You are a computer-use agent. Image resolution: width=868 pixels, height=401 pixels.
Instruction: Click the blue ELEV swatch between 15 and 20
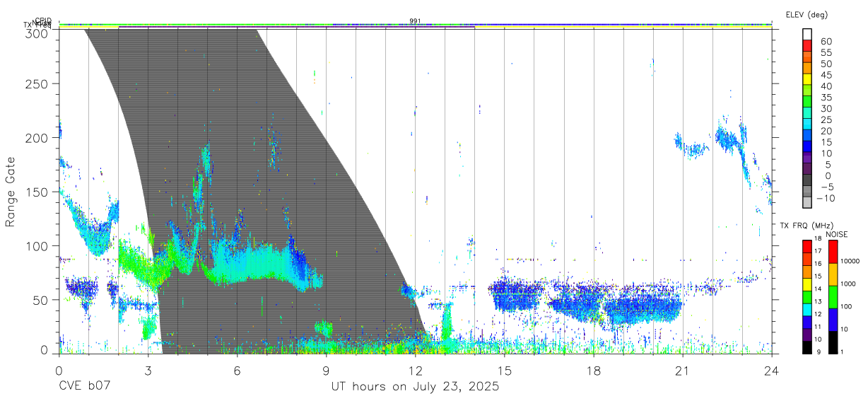807,136
